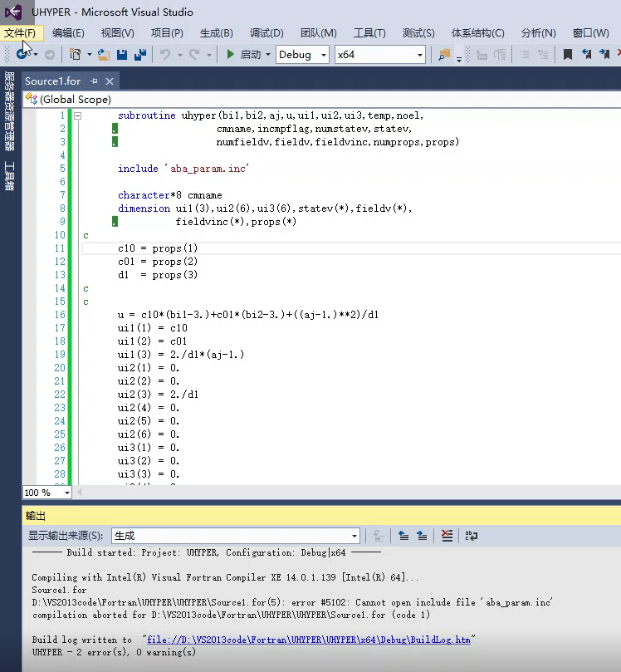The image size is (621, 672).
Task: Click the Open File folder icon
Action: pos(104,55)
